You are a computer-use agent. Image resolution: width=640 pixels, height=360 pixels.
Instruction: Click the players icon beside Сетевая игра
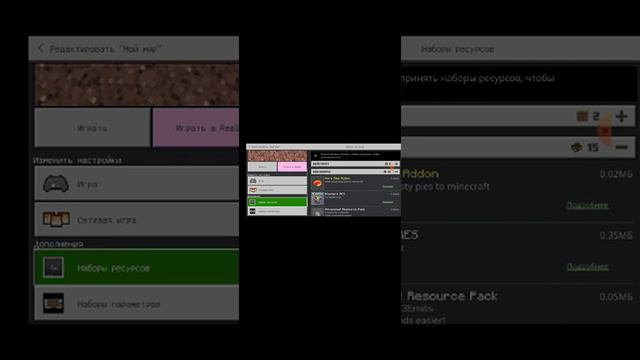(56, 219)
